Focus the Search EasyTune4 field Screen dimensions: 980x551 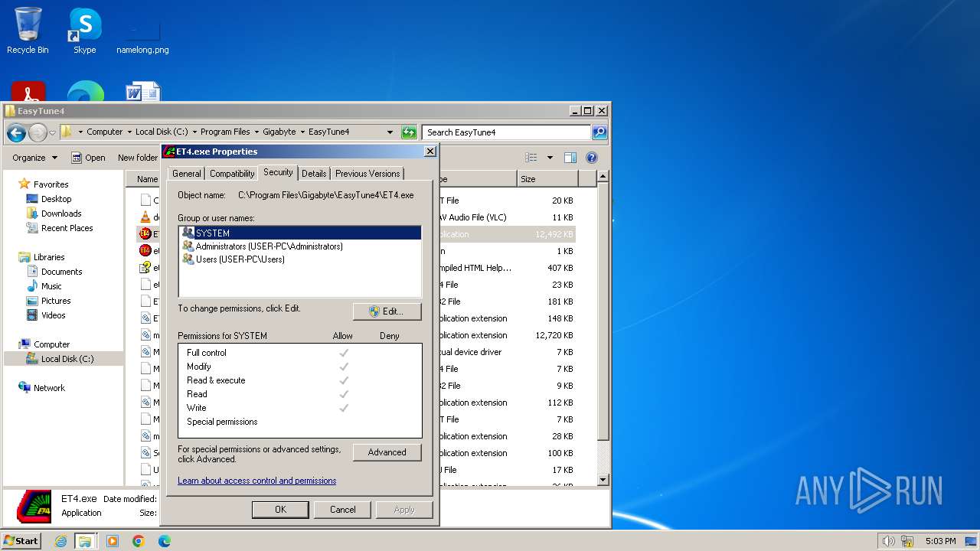click(x=507, y=132)
